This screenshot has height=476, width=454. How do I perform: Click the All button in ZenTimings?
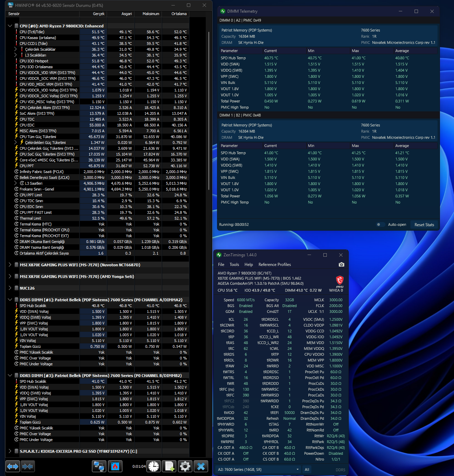(x=307, y=469)
